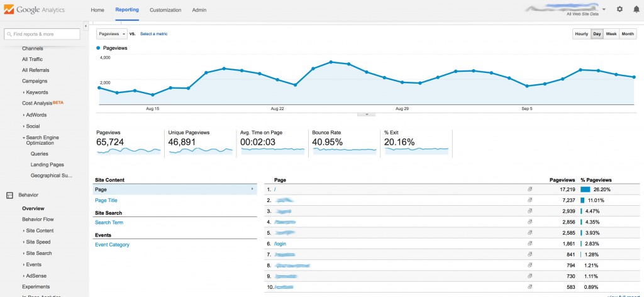Viewport: 644px width, 297px height.
Task: Open the settings gear icon
Action: (x=619, y=9)
